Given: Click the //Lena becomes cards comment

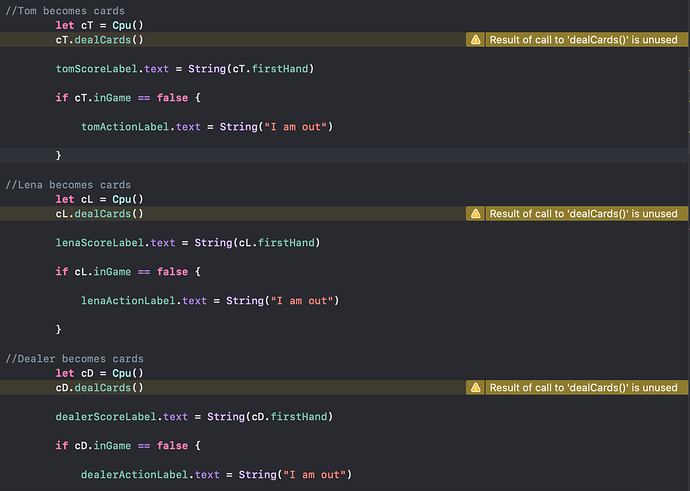Looking at the screenshot, I should pyautogui.click(x=68, y=185).
